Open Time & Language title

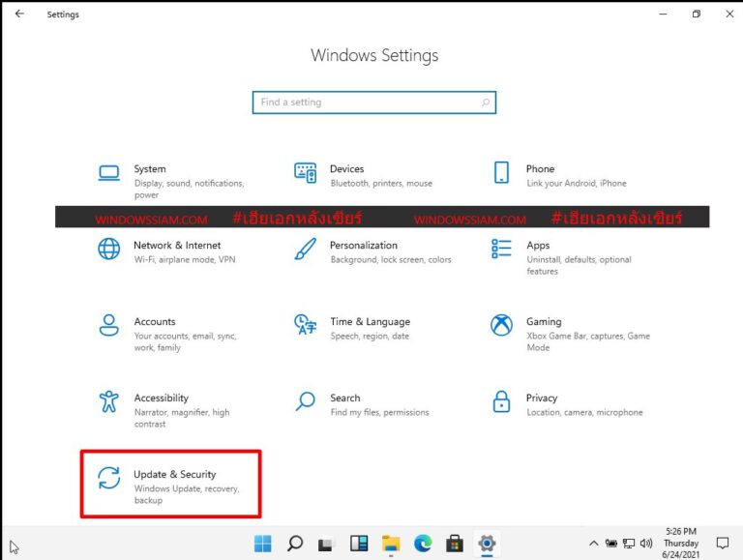[371, 321]
